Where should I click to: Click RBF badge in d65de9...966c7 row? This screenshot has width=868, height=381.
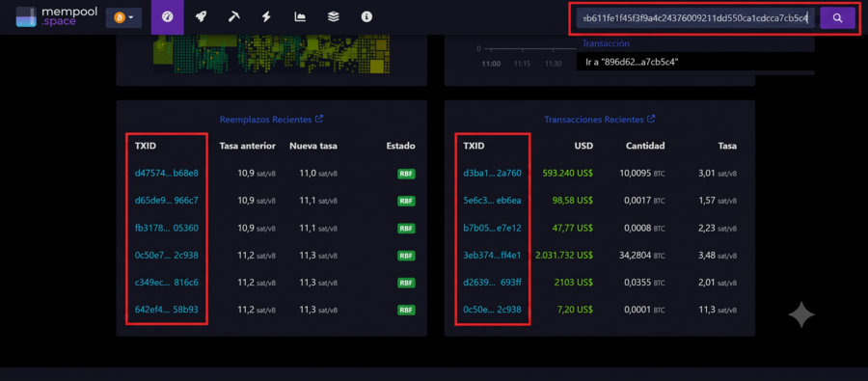click(x=406, y=201)
